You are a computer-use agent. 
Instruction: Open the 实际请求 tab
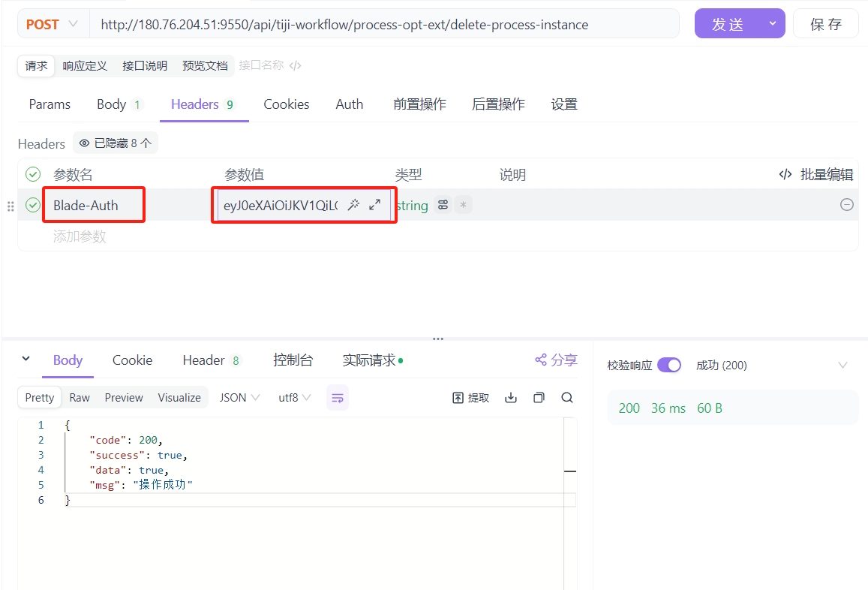tap(373, 360)
